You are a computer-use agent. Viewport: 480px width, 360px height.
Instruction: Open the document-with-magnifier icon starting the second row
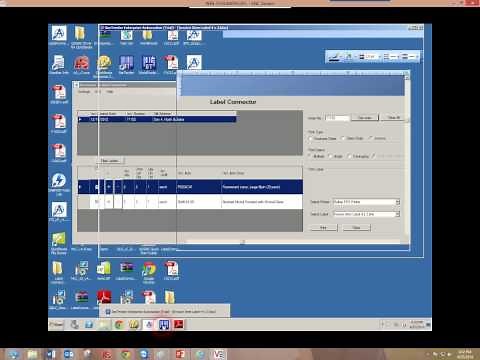(x=59, y=64)
